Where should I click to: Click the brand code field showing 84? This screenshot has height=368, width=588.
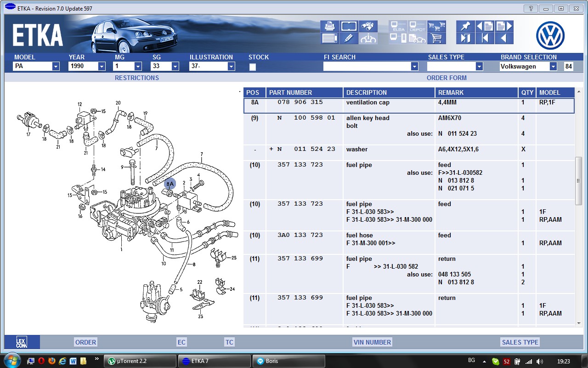[569, 66]
